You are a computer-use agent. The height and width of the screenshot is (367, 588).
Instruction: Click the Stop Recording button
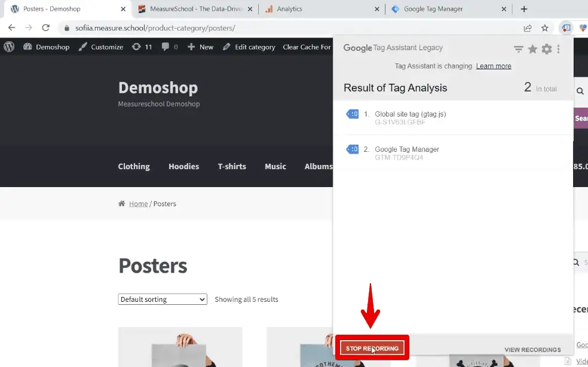372,348
